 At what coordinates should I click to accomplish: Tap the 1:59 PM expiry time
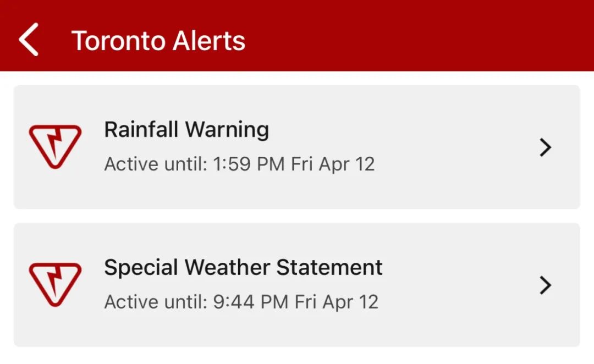(x=249, y=164)
